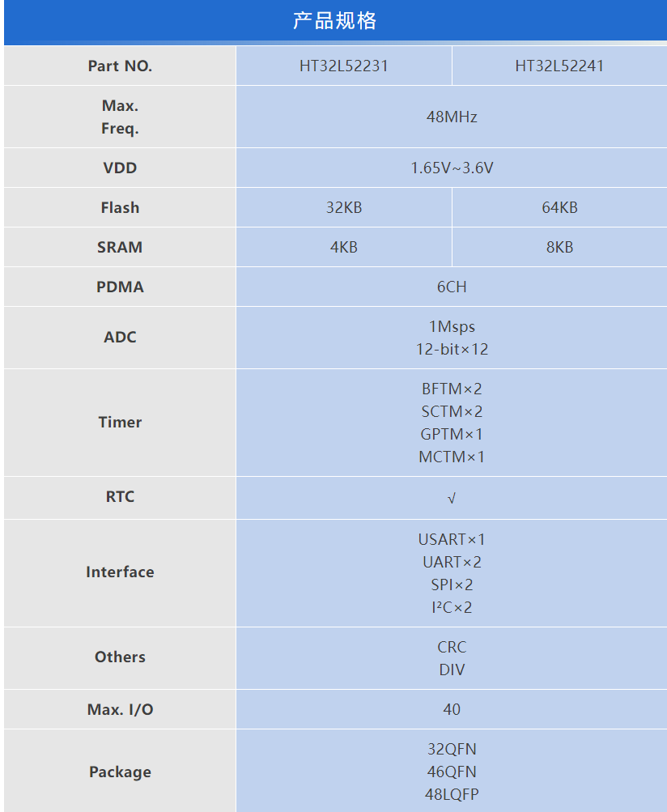Click the 8KB SRAM cell
Screen dimensions: 667x812
[559, 248]
